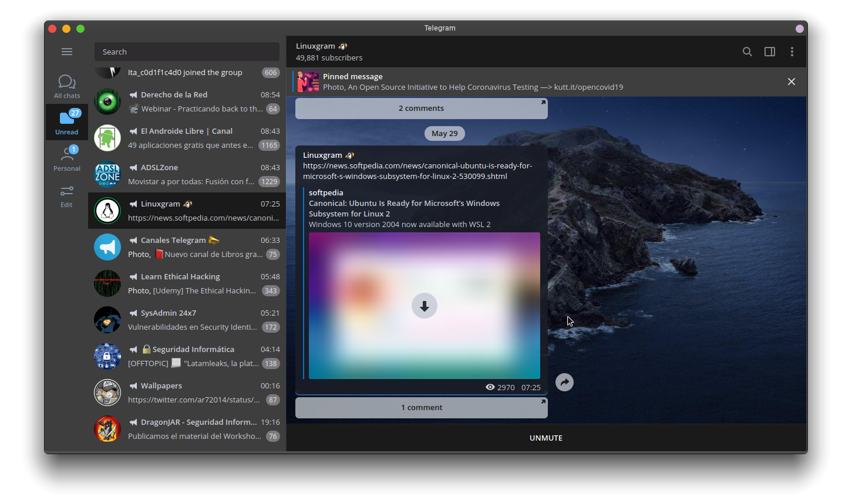
Task: Focus the Search input field
Action: [x=187, y=52]
